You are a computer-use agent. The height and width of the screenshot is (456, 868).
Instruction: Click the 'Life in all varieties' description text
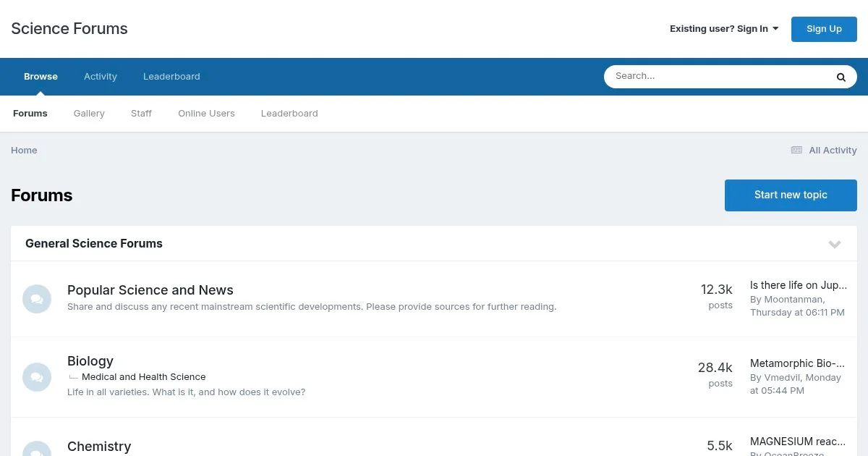click(x=186, y=392)
